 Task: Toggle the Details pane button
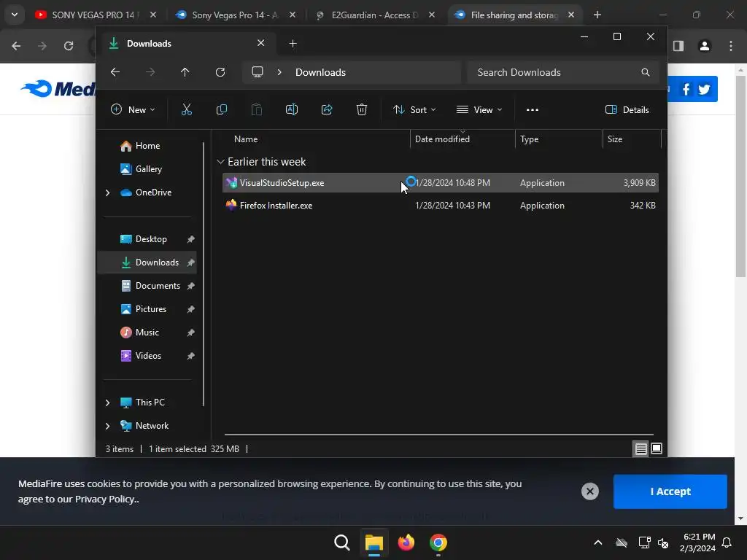coord(627,110)
